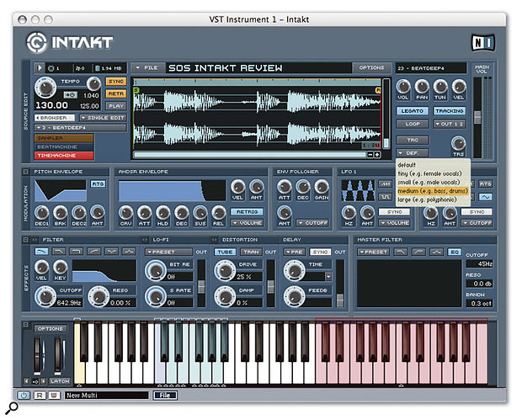The height and width of the screenshot is (420, 522).
Task: Toggle the SYNC button next to tempo
Action: coord(116,81)
